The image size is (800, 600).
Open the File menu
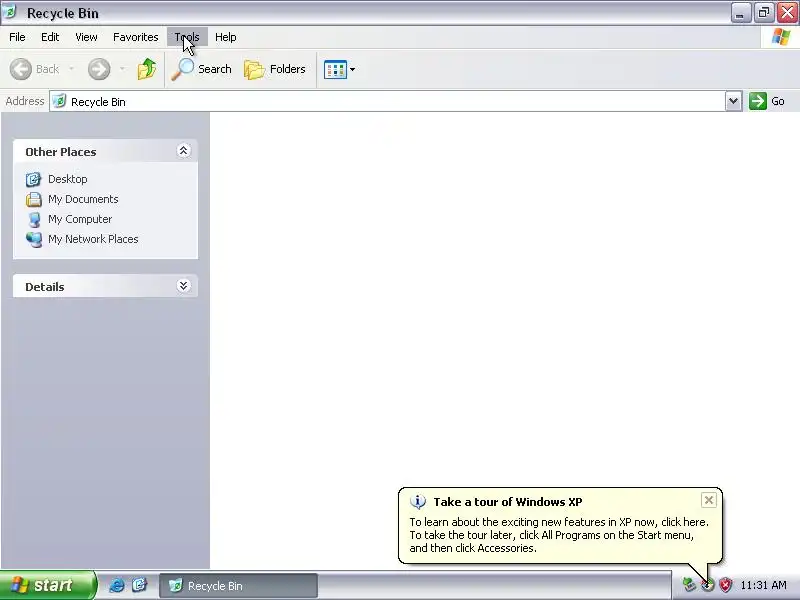pyautogui.click(x=17, y=37)
